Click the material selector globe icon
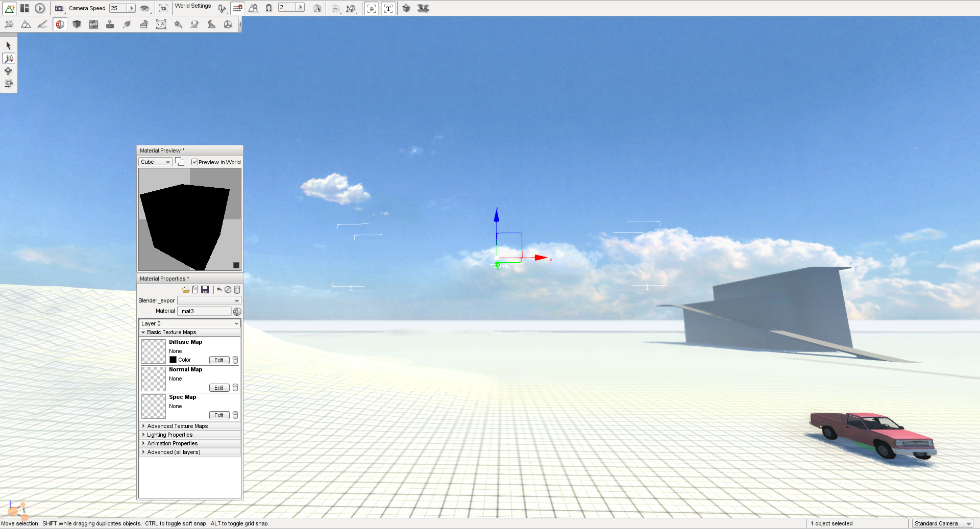This screenshot has height=529, width=980. click(237, 311)
